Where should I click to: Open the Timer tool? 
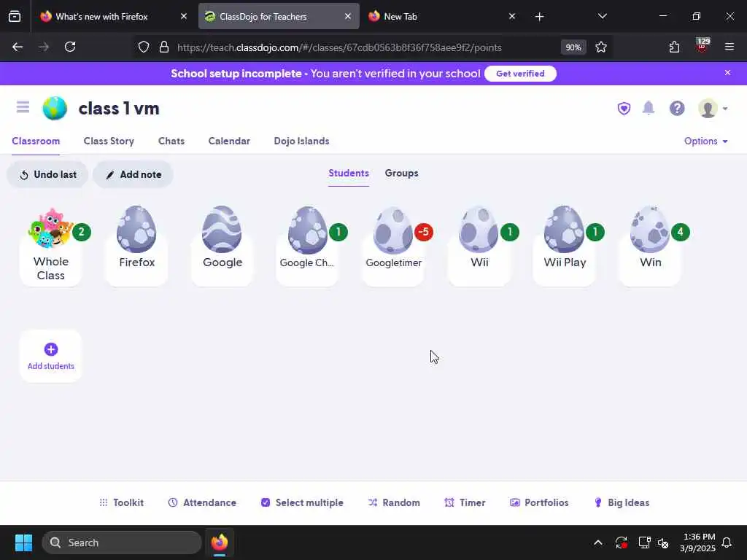click(465, 503)
